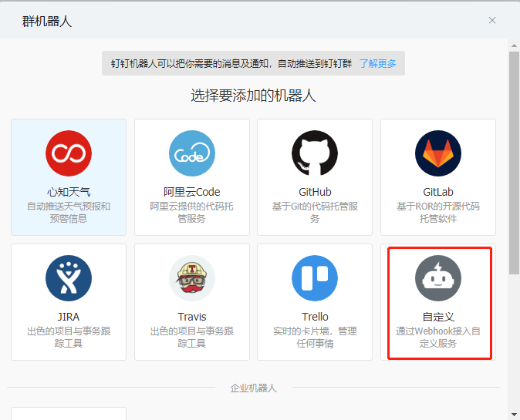Click the 选择要添加的机器人 heading

pos(253,96)
